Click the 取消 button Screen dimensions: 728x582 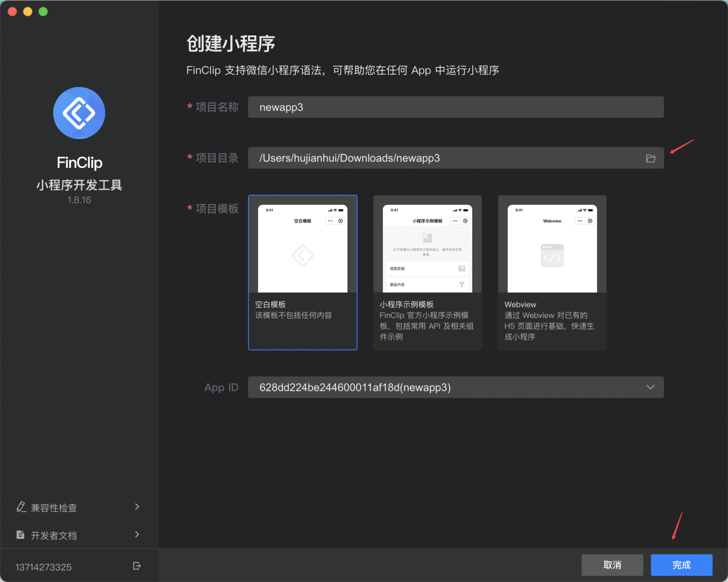coord(612,565)
